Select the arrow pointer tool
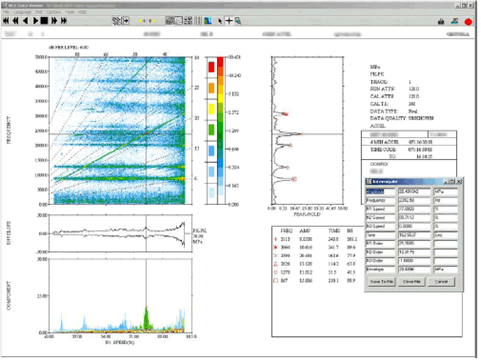The height and width of the screenshot is (362, 481). pos(220,21)
